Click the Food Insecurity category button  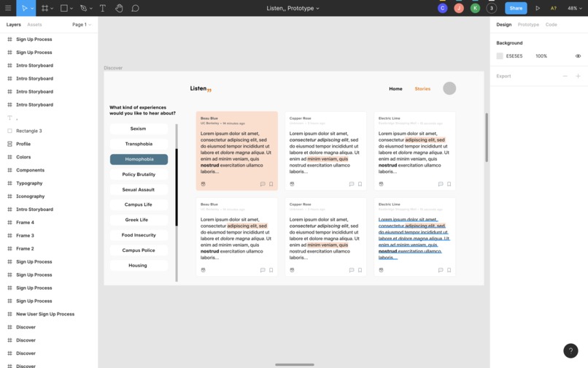pos(139,235)
